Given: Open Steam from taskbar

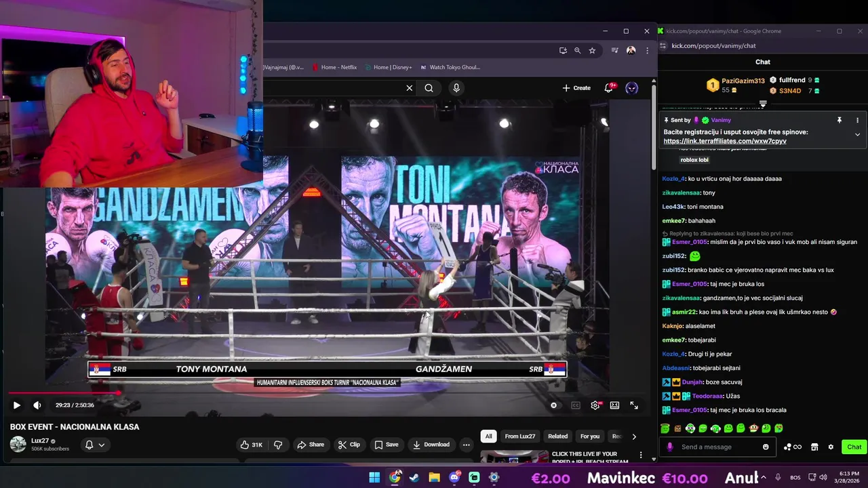Looking at the screenshot, I should [414, 477].
